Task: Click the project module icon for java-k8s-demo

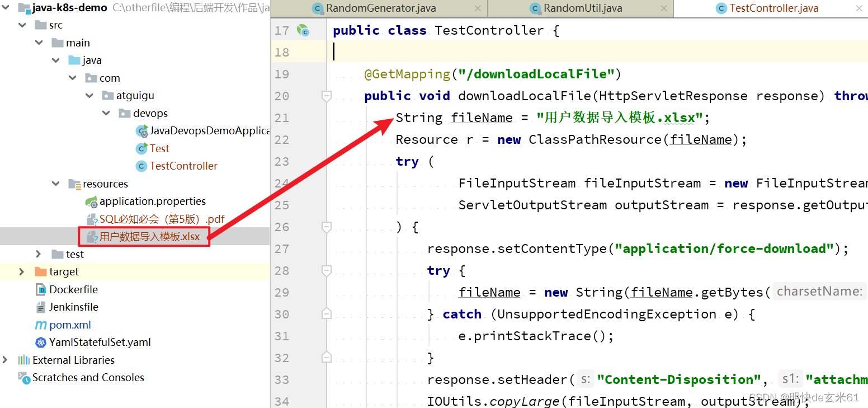Action: 23,8
